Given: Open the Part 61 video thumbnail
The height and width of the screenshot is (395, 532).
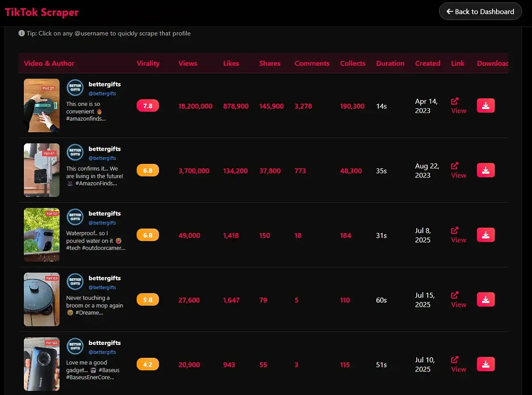Looking at the screenshot, I should tap(42, 170).
